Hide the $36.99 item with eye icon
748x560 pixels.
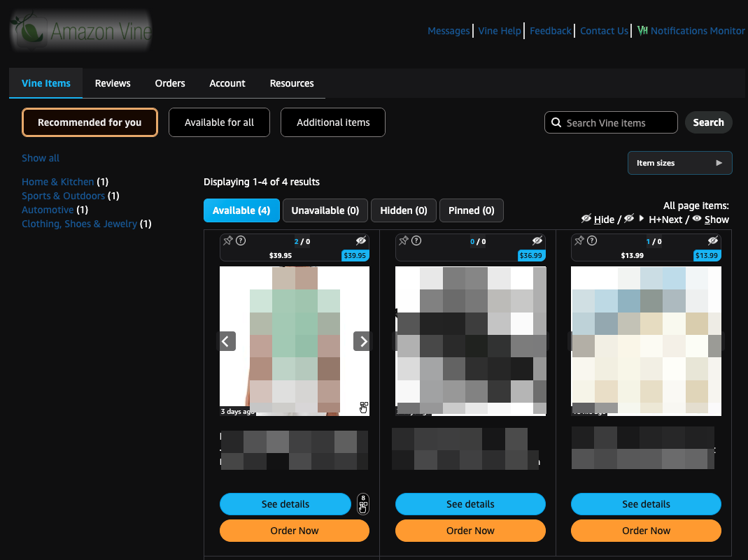tap(537, 241)
